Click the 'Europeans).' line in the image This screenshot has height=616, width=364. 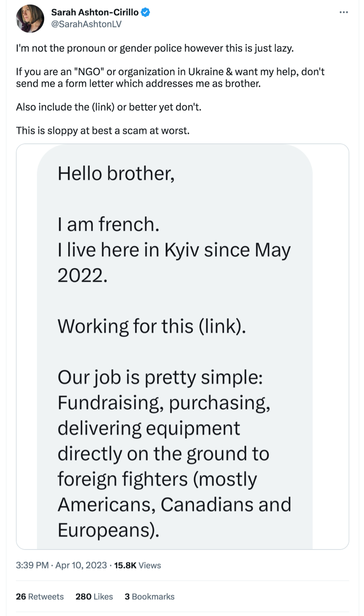click(x=108, y=530)
